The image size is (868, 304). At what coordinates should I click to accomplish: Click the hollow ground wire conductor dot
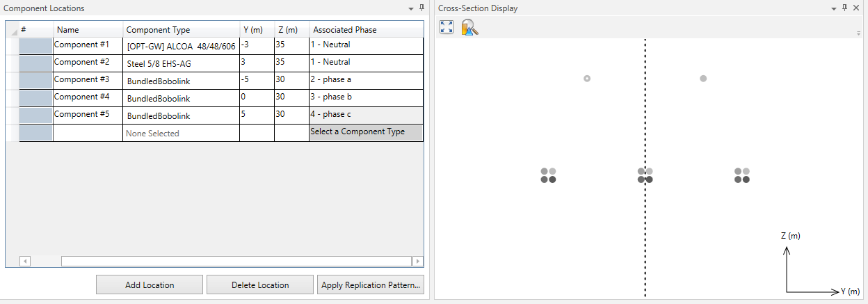[x=587, y=79]
